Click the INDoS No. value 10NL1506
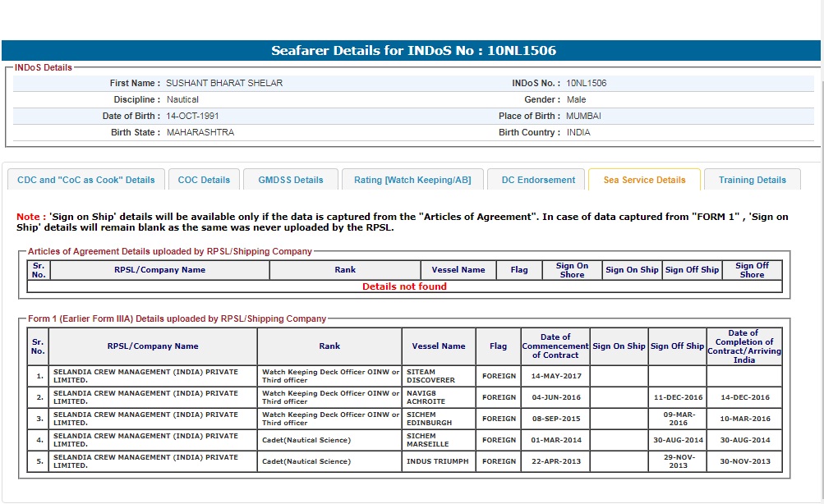The height and width of the screenshot is (504, 824). coord(587,83)
